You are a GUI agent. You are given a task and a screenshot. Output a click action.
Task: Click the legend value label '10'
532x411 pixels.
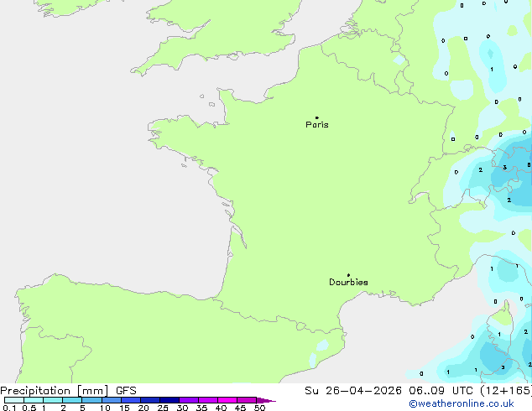105,408
